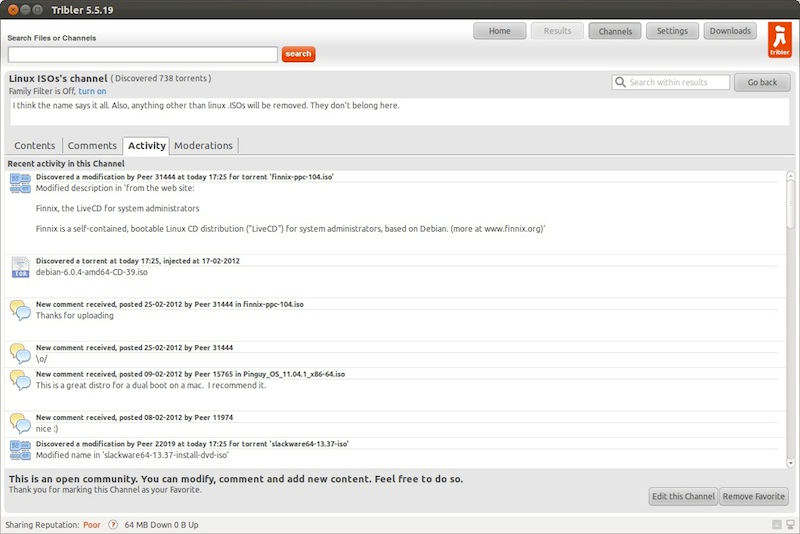Screen dimensions: 800x534
Task: Select 'Thanks for uploading' comment text
Action: pos(74,316)
